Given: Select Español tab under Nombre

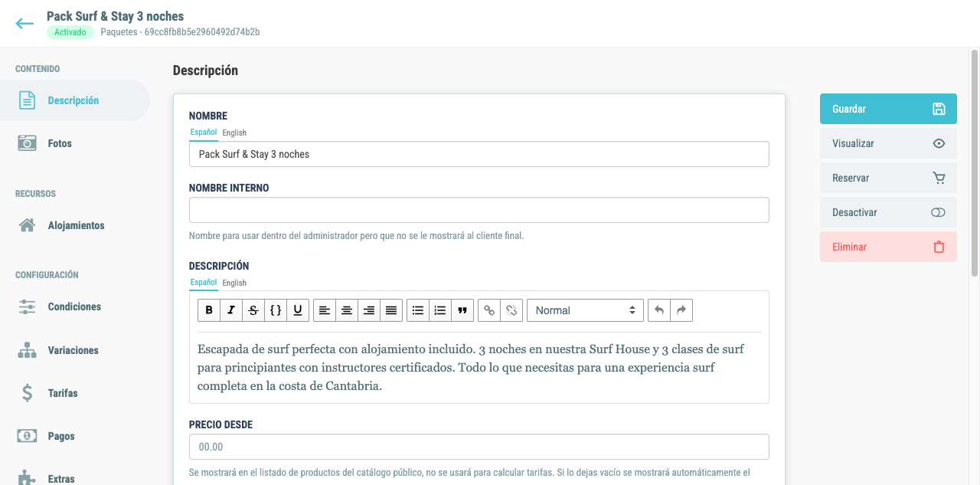Looking at the screenshot, I should coord(204,133).
